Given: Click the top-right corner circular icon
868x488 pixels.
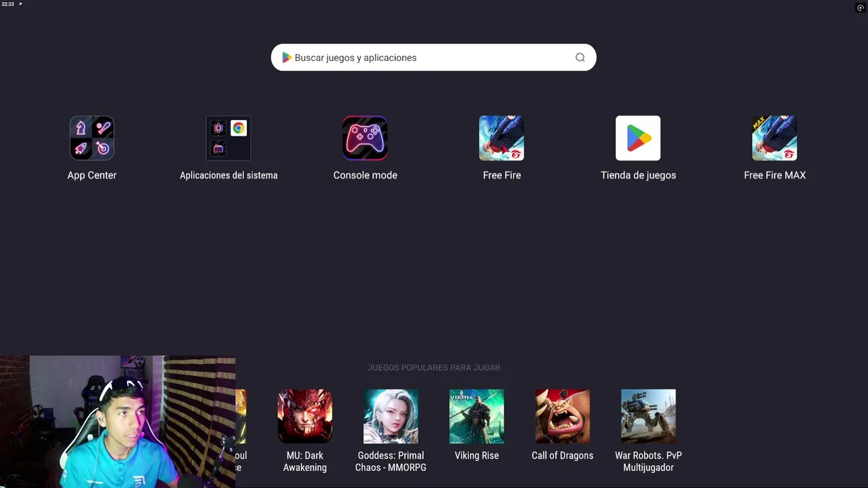Looking at the screenshot, I should pos(861,8).
